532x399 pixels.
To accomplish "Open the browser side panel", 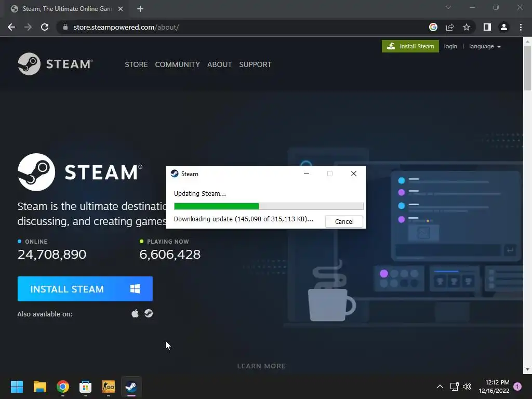I will coord(487,27).
